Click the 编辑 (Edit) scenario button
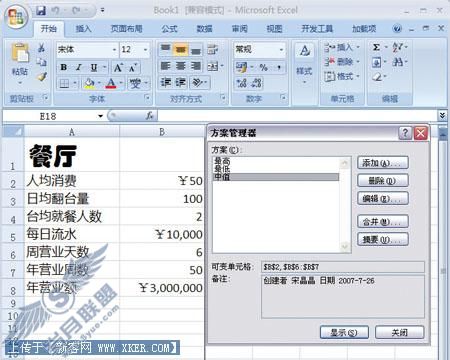The width and height of the screenshot is (450, 360). [x=383, y=199]
